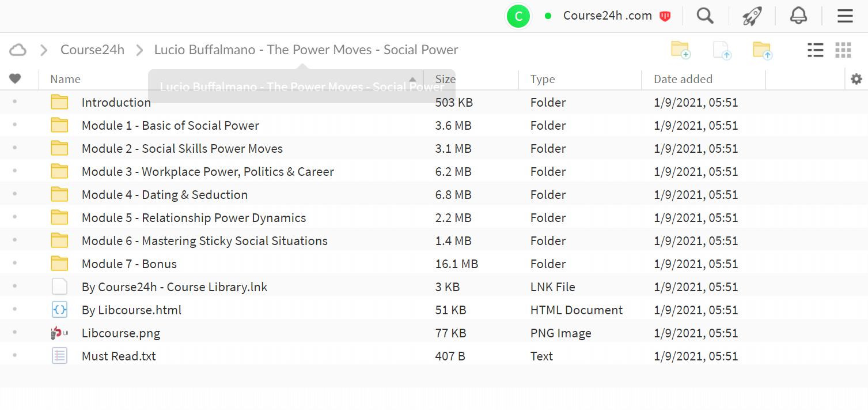Click the Module 4 folder icon
Screen dimensions: 868x410
pyautogui.click(x=59, y=194)
